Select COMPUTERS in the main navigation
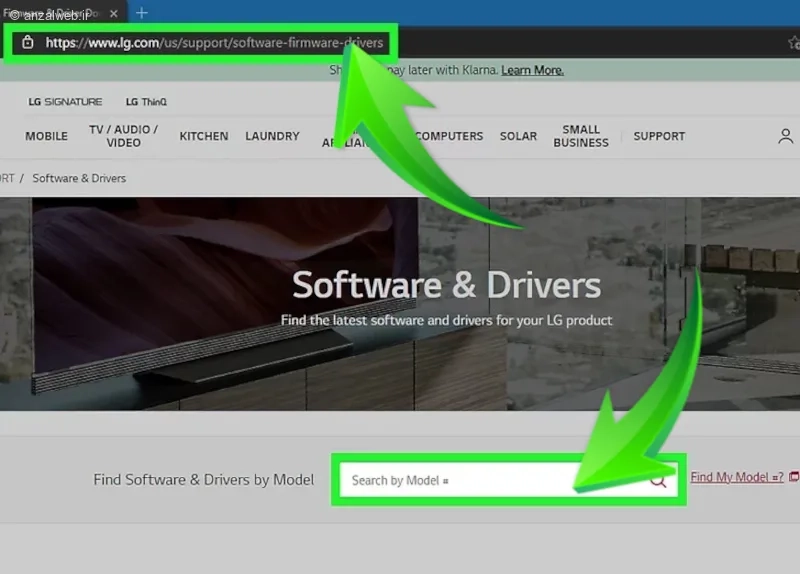 pos(449,136)
